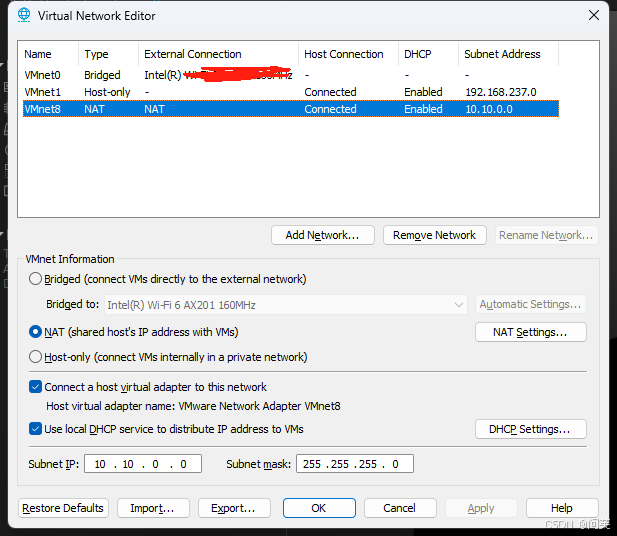This screenshot has height=536, width=617.
Task: Click the Name column header
Action: (48, 54)
